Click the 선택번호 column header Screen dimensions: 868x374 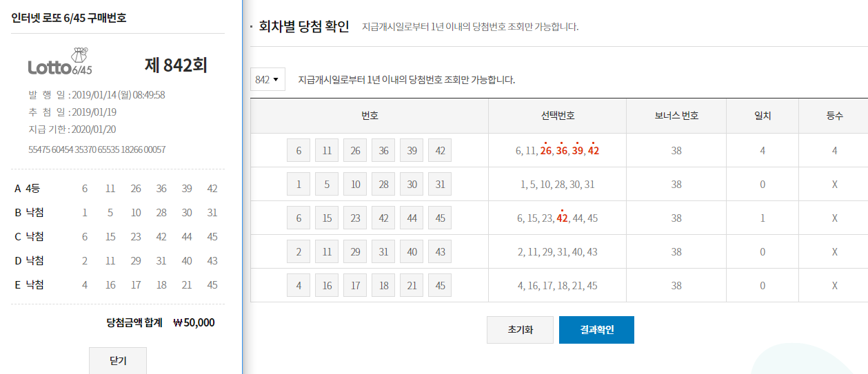pos(557,116)
